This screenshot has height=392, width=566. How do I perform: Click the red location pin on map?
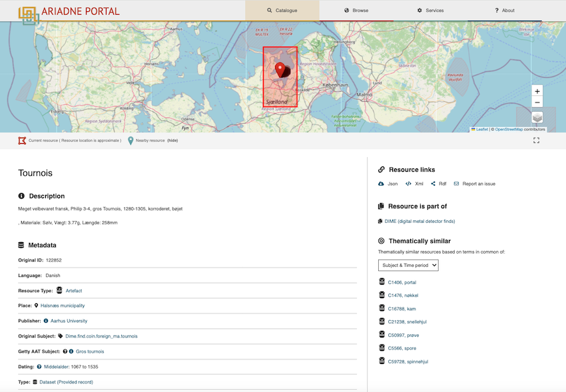pyautogui.click(x=280, y=70)
